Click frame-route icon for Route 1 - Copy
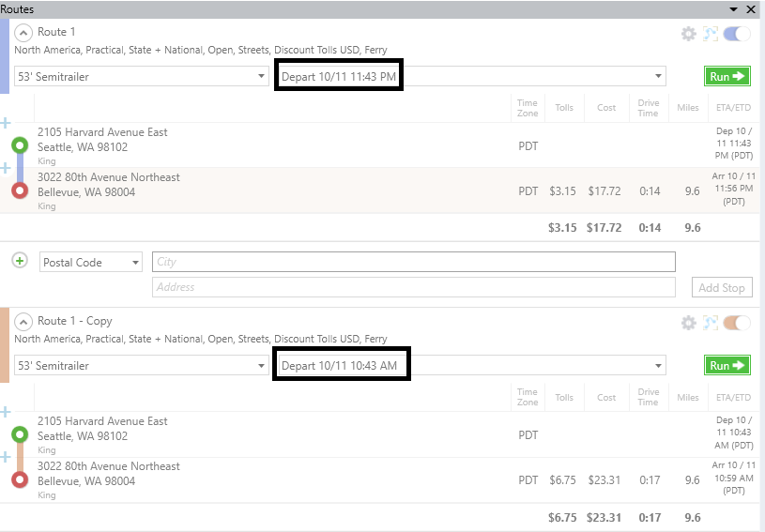This screenshot has width=765, height=532. (x=711, y=323)
